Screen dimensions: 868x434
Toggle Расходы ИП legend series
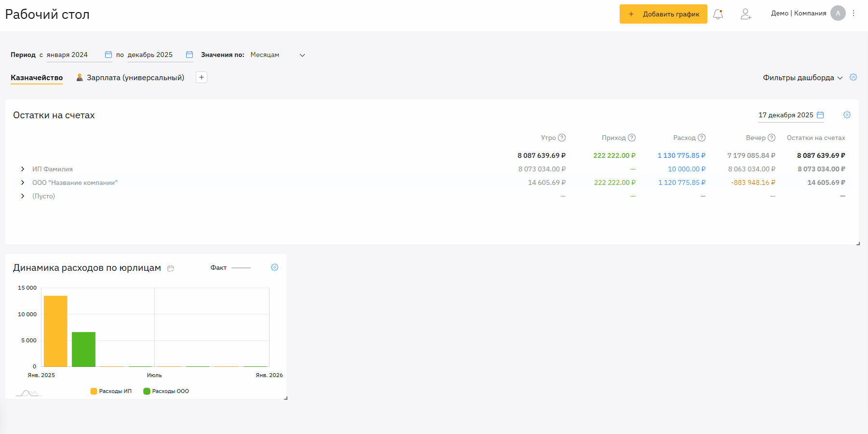(111, 391)
